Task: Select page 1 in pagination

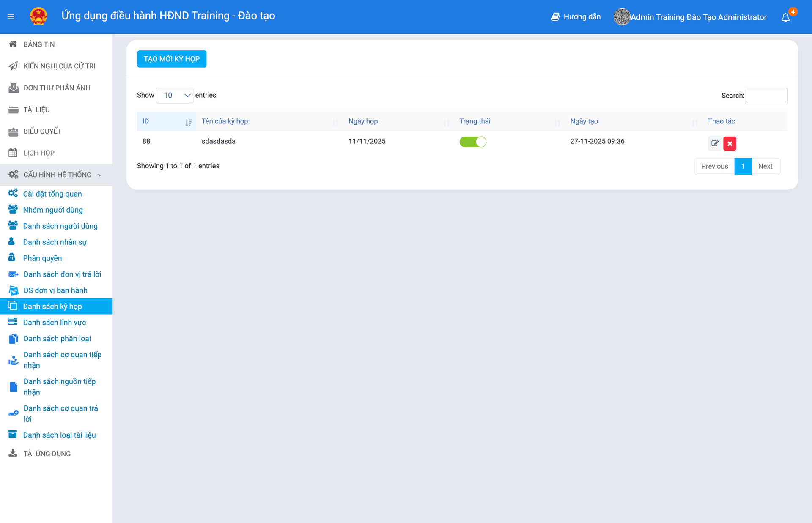Action: [743, 167]
